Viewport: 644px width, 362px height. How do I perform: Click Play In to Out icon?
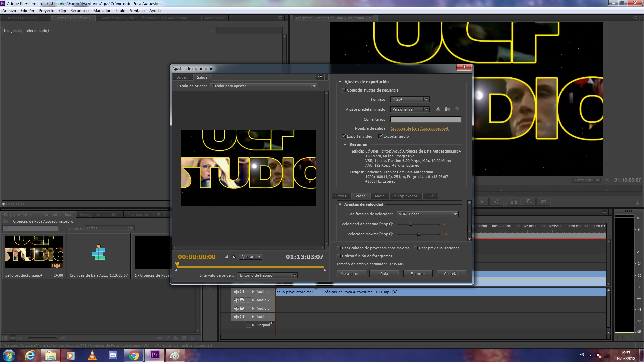(482, 202)
